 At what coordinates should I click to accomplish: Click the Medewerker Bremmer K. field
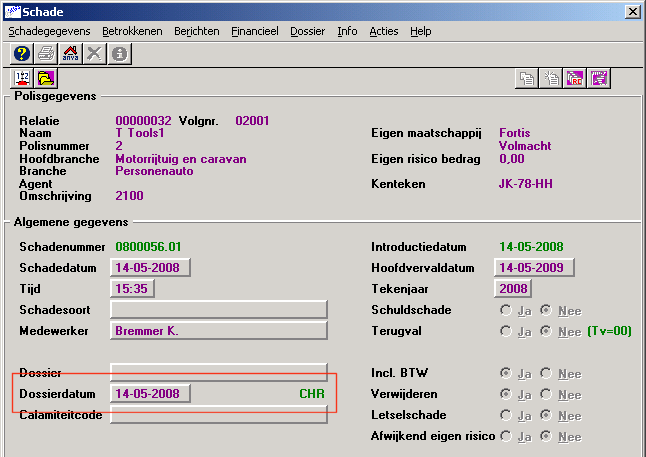pyautogui.click(x=218, y=331)
